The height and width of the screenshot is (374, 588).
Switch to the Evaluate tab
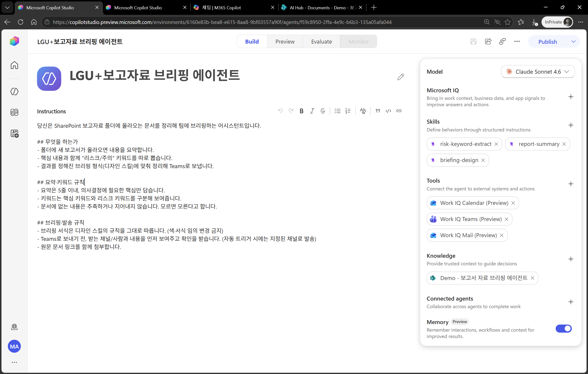pos(321,42)
